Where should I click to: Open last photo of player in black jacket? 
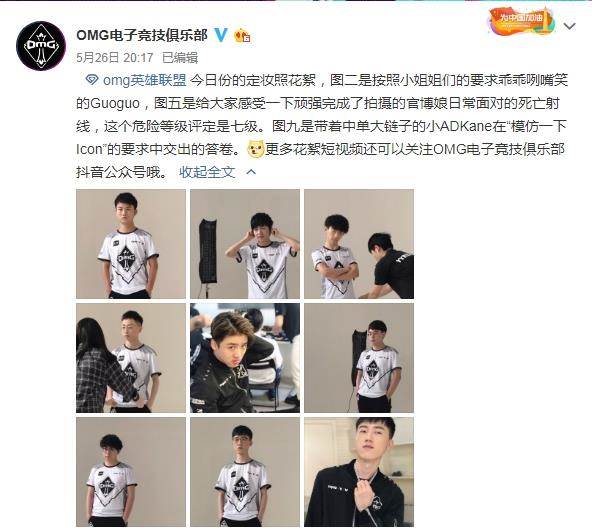pyautogui.click(x=359, y=472)
